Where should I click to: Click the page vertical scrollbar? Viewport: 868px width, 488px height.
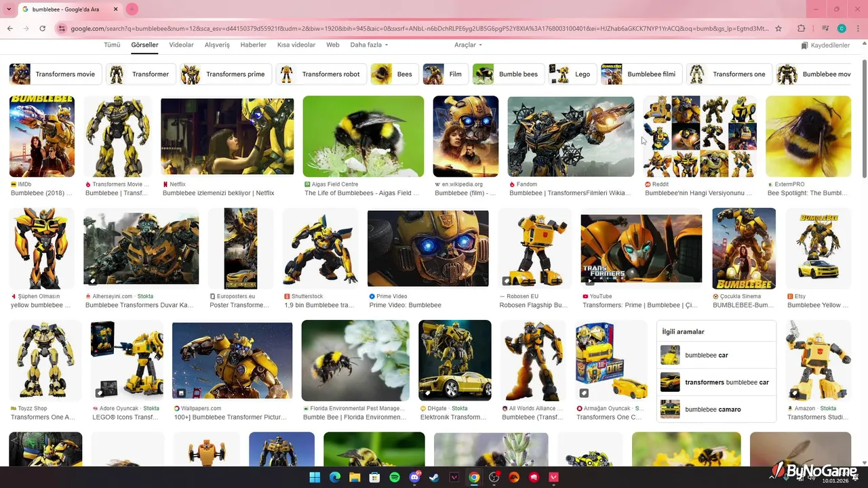coord(864,120)
